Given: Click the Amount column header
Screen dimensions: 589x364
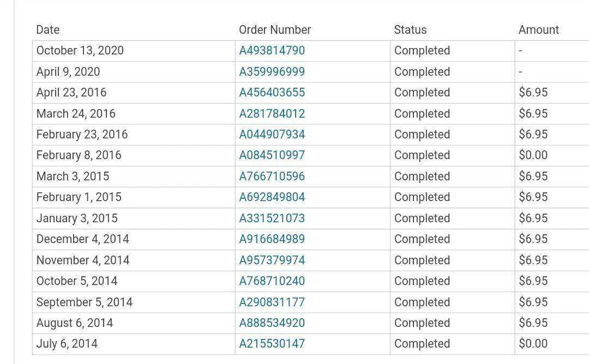Looking at the screenshot, I should (539, 29).
